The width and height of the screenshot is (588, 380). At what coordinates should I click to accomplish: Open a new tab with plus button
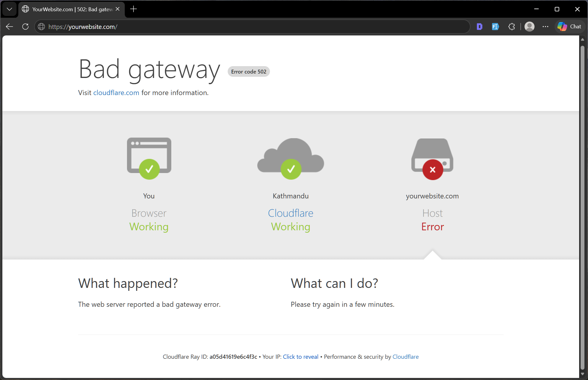tap(133, 9)
